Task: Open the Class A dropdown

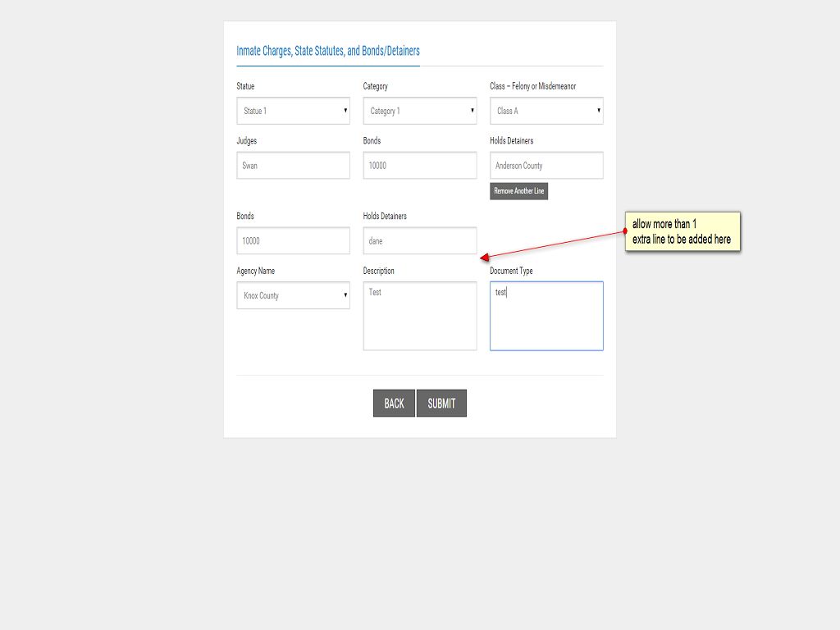Action: (546, 111)
